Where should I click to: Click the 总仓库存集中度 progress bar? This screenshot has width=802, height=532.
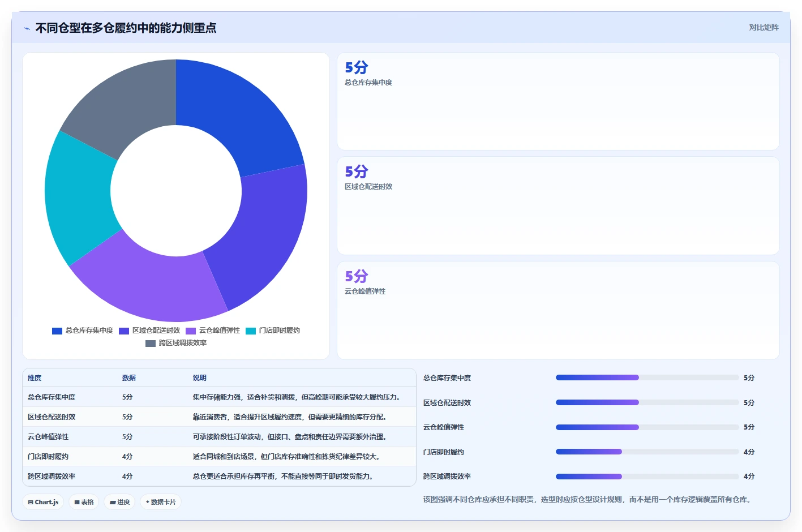click(x=647, y=377)
